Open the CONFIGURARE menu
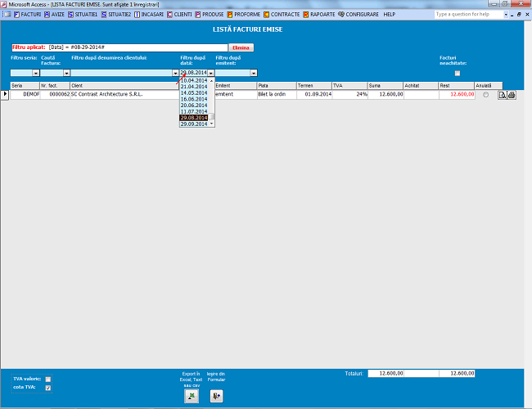This screenshot has height=409, width=532. (358, 15)
